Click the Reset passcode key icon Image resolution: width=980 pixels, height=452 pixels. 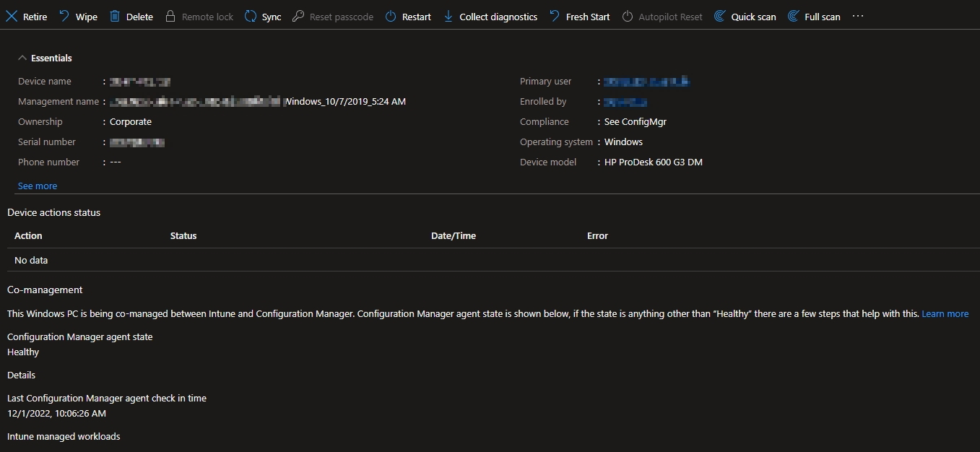click(x=298, y=16)
